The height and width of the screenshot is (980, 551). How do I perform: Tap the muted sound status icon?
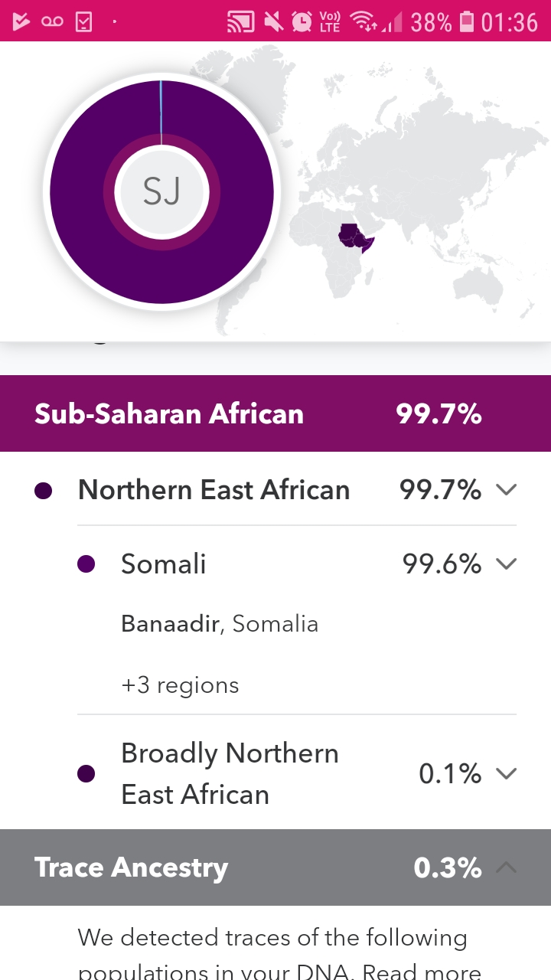[273, 21]
